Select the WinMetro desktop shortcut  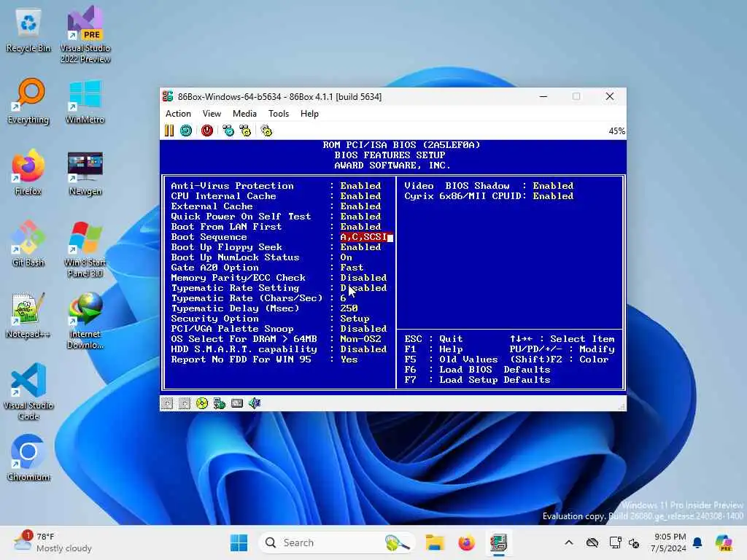click(85, 101)
